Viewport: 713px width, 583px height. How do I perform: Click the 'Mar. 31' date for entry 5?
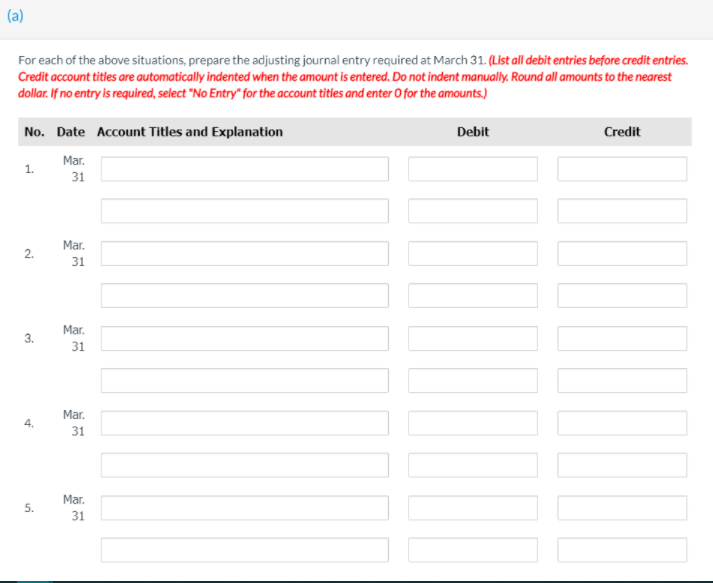74,508
